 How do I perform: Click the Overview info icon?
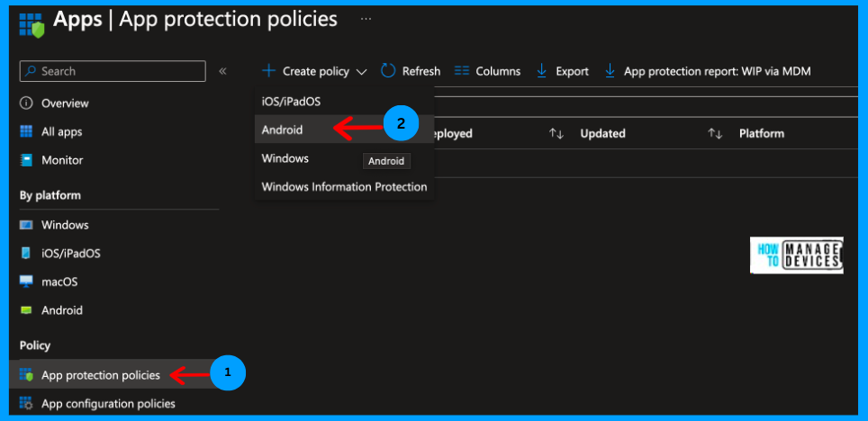[x=25, y=103]
